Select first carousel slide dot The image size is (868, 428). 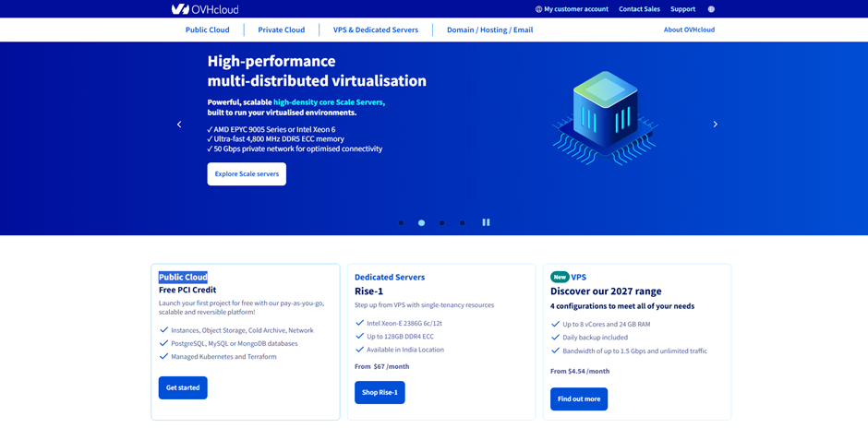[x=402, y=223]
